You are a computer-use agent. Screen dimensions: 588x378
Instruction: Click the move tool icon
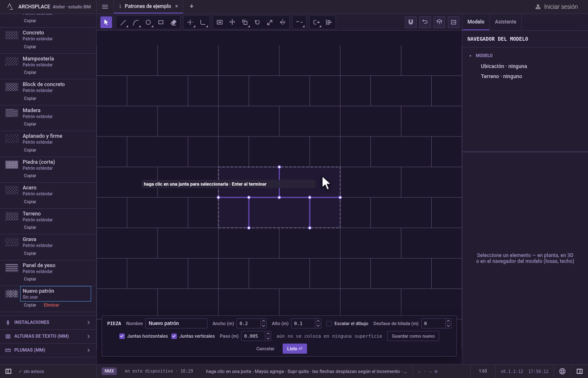[232, 22]
